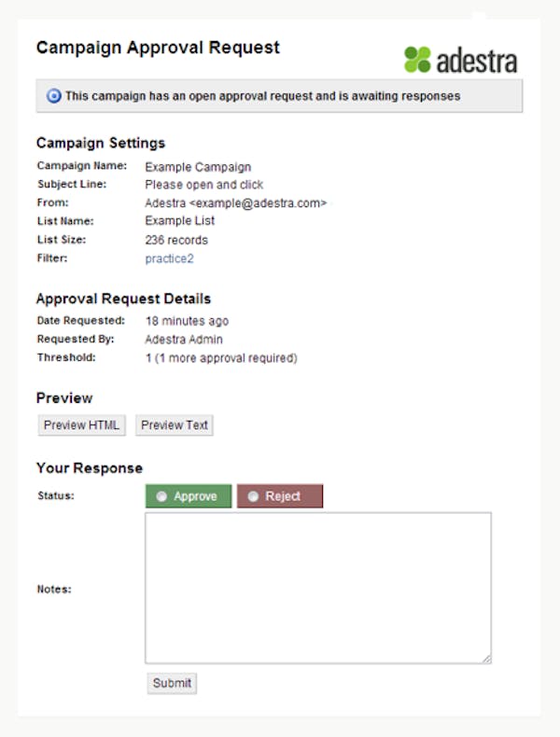The height and width of the screenshot is (737, 560).
Task: Select the Reject radio button
Action: click(254, 496)
